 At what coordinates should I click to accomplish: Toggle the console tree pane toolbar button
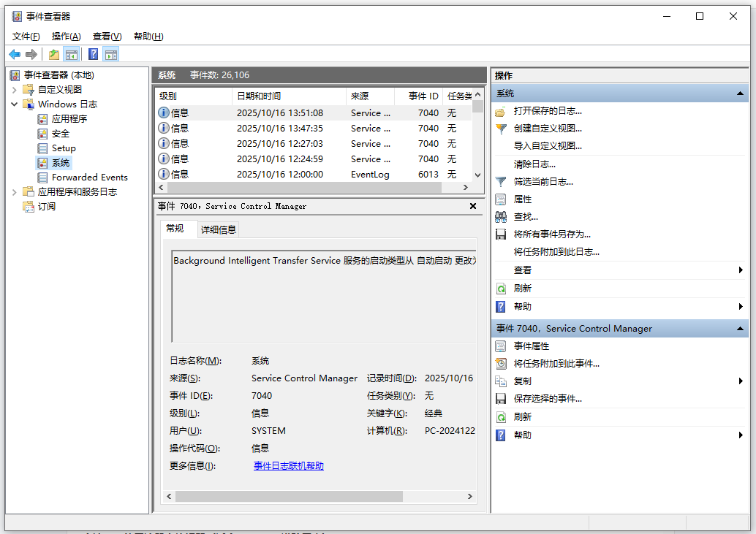pos(72,54)
